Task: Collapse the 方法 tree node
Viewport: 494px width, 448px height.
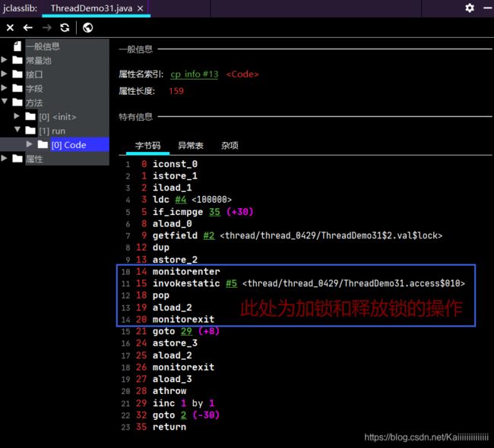Action: pos(4,102)
